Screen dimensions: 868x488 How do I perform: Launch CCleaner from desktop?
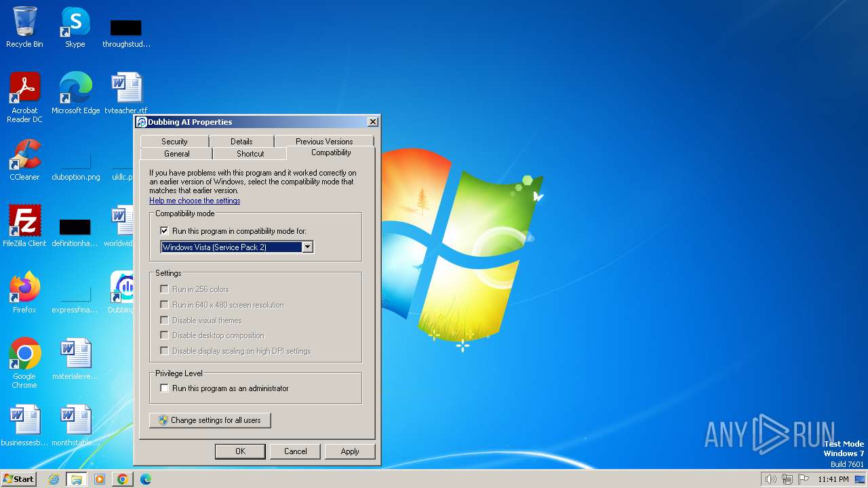click(x=24, y=160)
